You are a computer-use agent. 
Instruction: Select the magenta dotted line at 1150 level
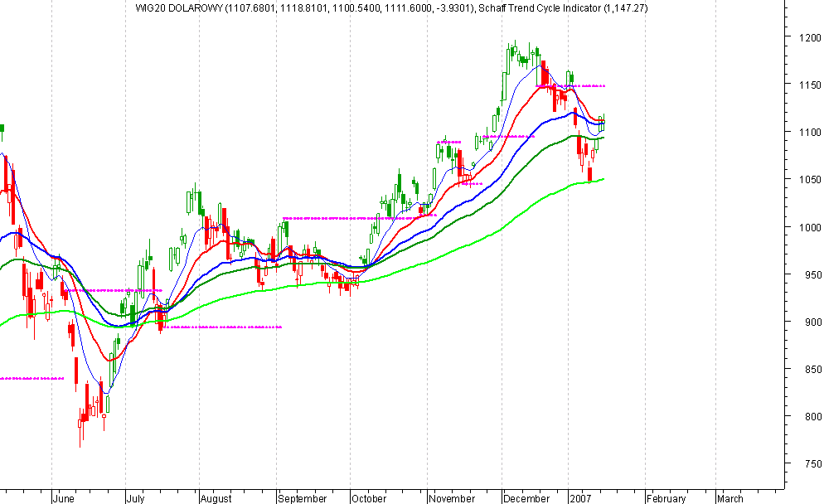[x=570, y=85]
